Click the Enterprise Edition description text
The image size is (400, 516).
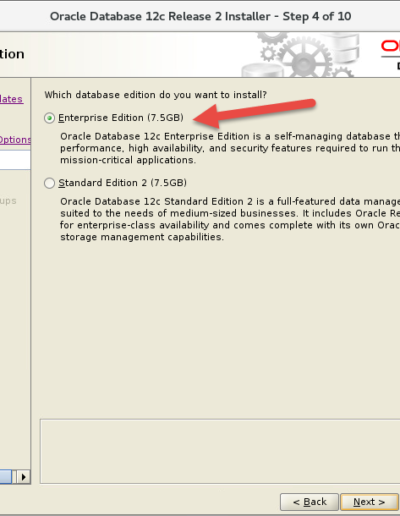(x=230, y=148)
